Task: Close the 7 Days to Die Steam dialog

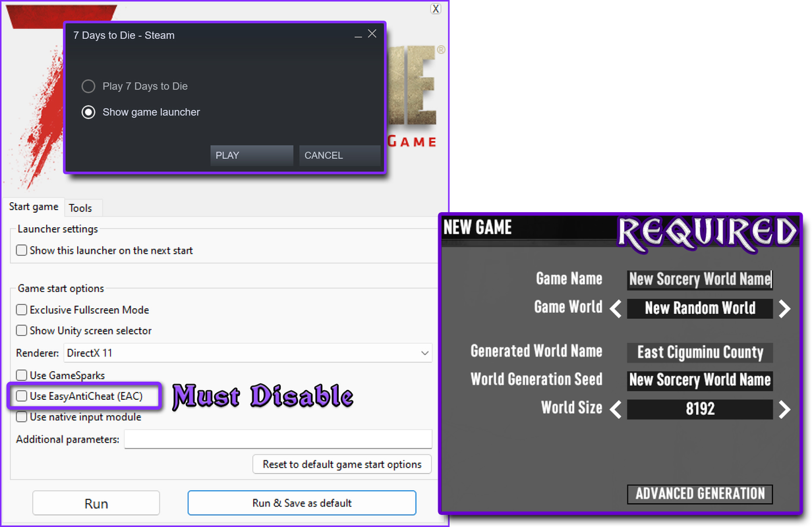Action: point(372,34)
